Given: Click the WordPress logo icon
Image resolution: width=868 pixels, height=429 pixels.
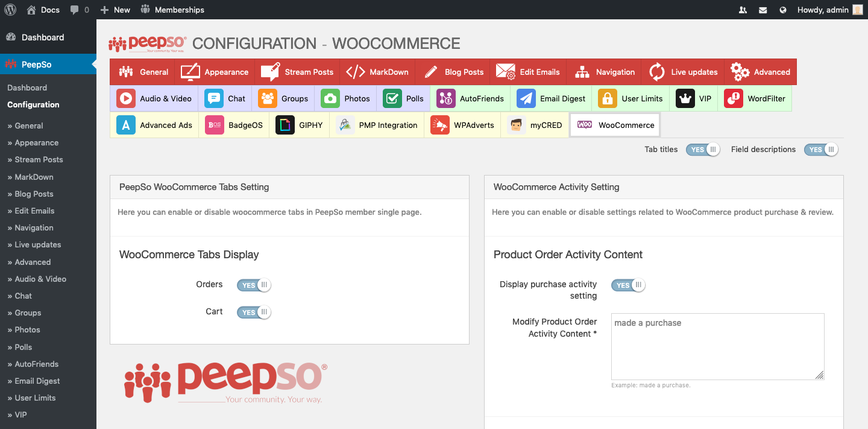Looking at the screenshot, I should click(x=10, y=10).
